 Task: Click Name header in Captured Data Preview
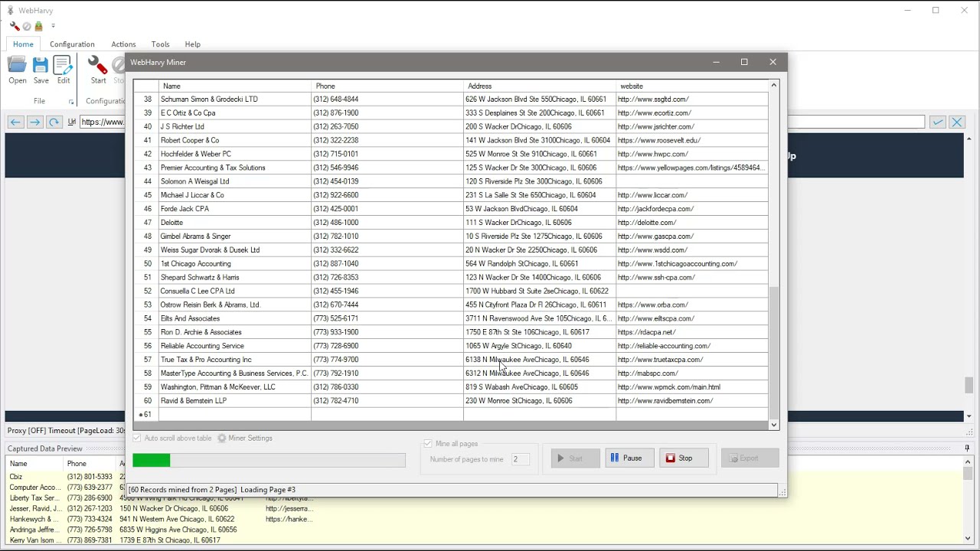click(34, 464)
